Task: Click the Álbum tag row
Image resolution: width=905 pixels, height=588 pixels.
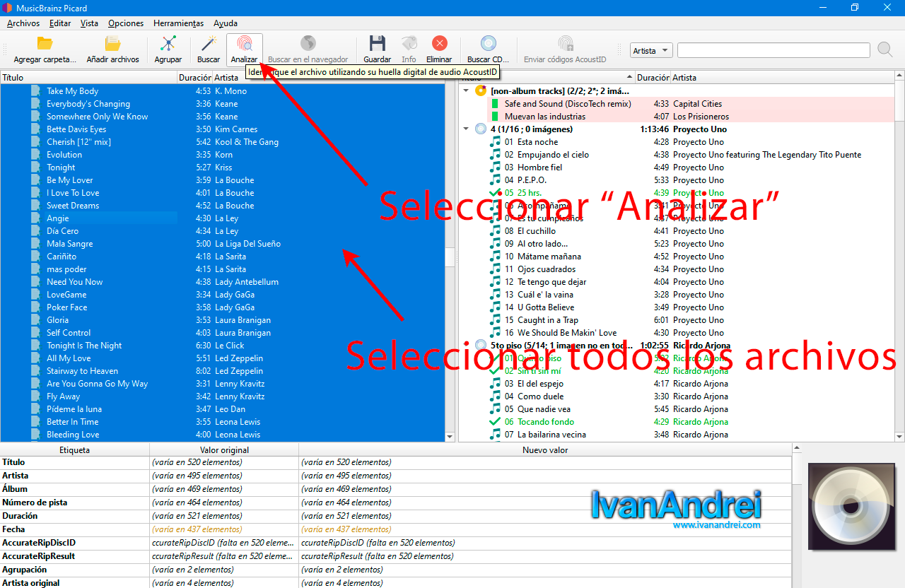Action: (396, 489)
